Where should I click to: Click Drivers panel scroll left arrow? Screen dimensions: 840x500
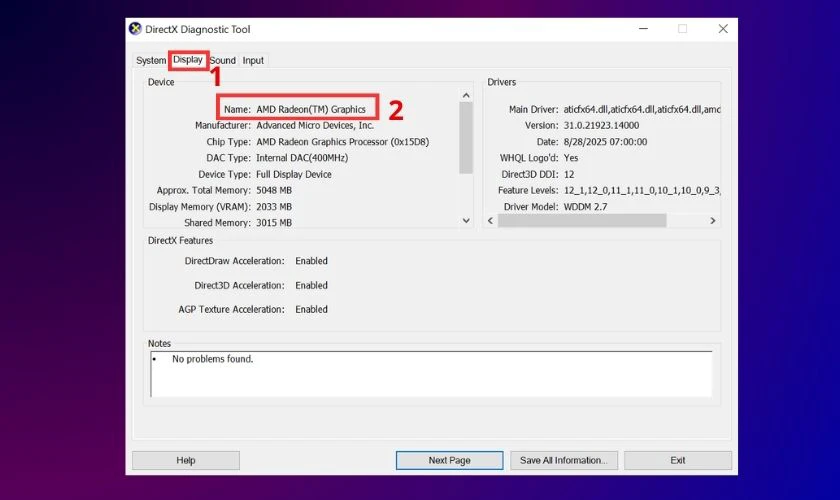click(x=490, y=220)
